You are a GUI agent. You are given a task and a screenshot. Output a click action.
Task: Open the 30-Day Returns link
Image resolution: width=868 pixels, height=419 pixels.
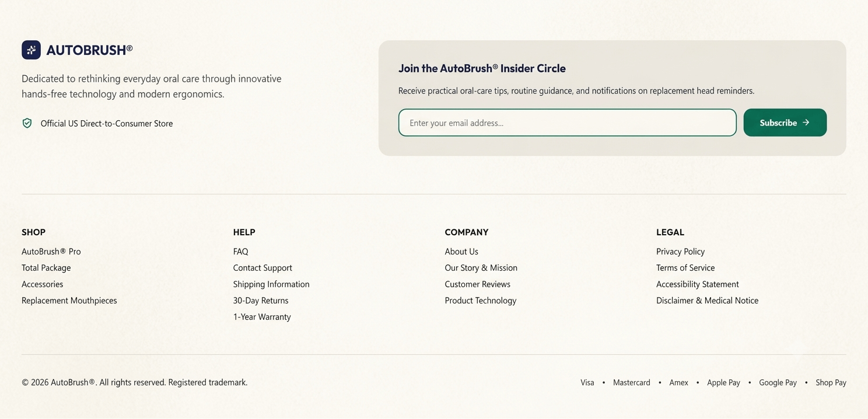click(261, 301)
